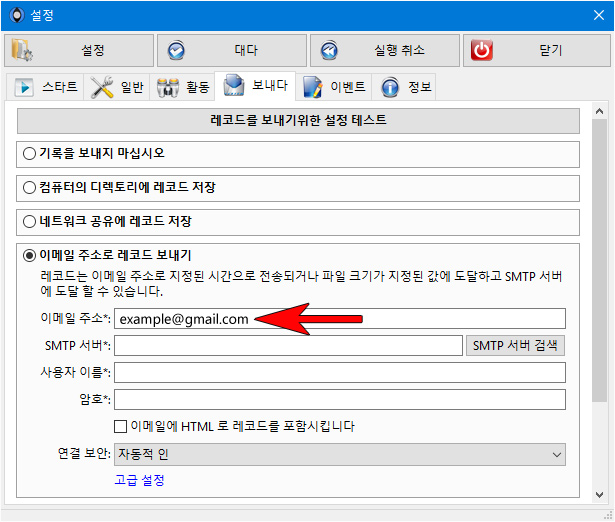Focus the 이메일 주소 input field
Viewport: 615px width, 522px height.
tap(340, 318)
